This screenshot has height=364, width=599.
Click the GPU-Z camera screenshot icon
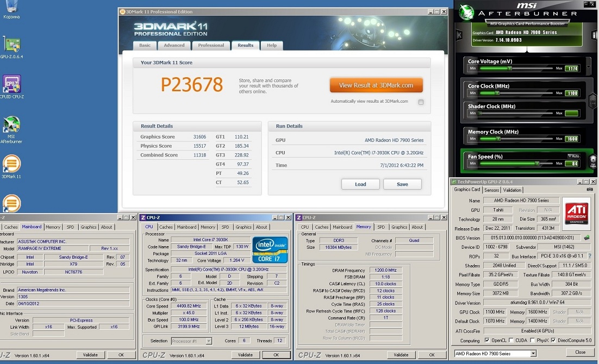(x=590, y=190)
